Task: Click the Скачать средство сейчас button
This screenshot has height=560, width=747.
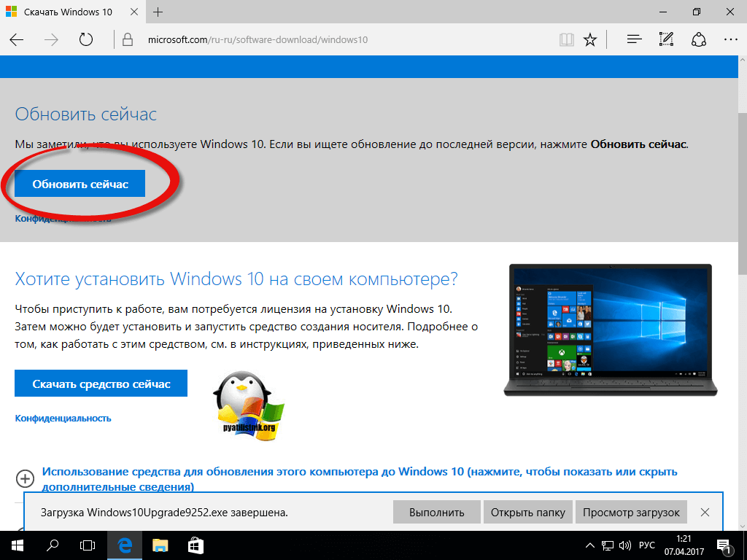Action: (x=101, y=384)
